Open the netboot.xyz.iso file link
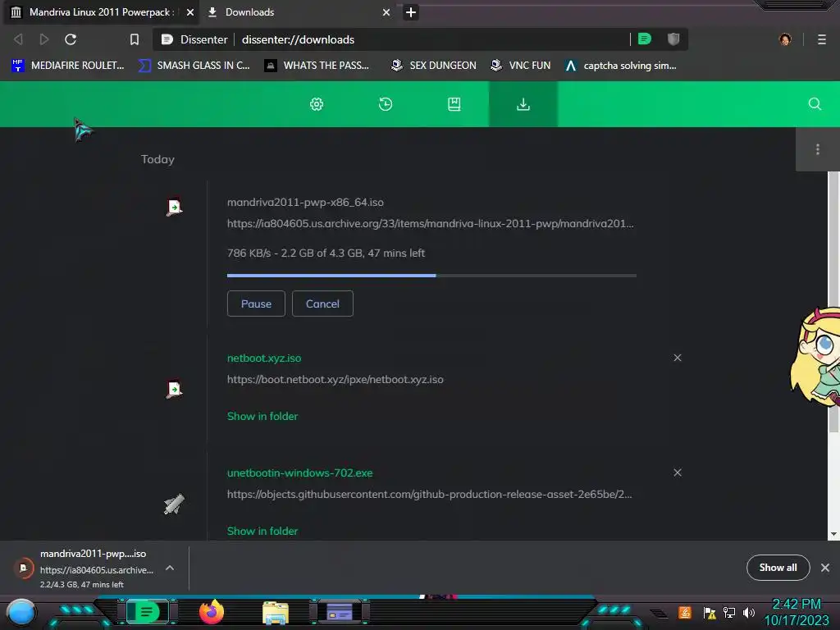840x630 pixels. 264,358
